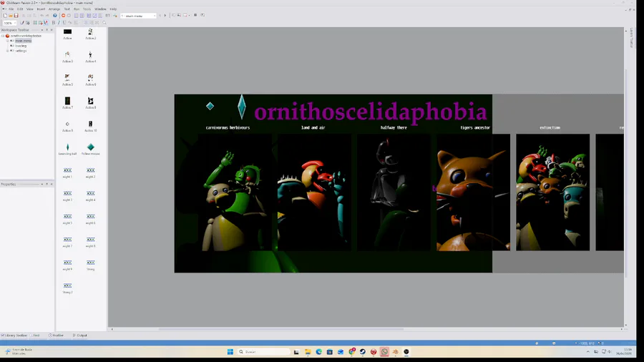Screen dimensions: 644x362
Task: Select the Active 10 object icon
Action: pos(90,124)
